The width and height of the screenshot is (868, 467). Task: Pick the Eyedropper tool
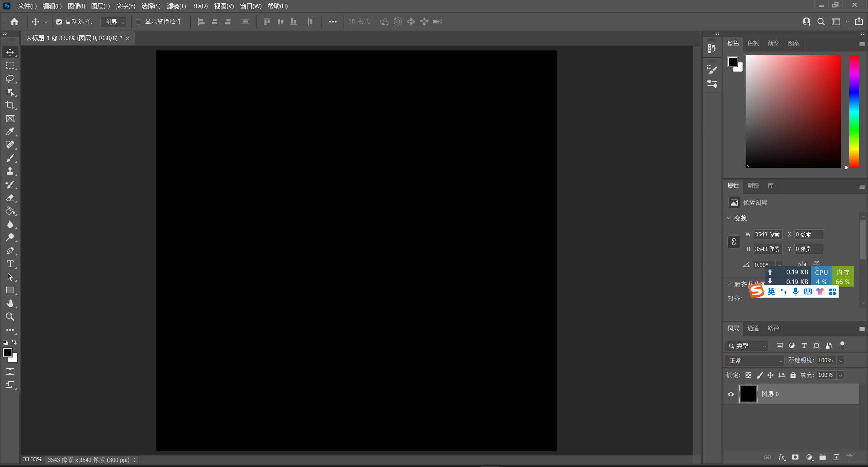[10, 132]
